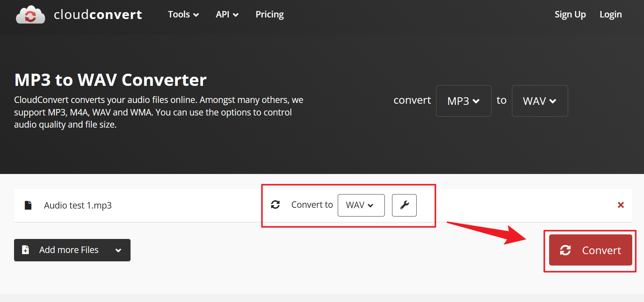Open conversion options with the wrench icon
This screenshot has width=644, height=302.
point(404,205)
